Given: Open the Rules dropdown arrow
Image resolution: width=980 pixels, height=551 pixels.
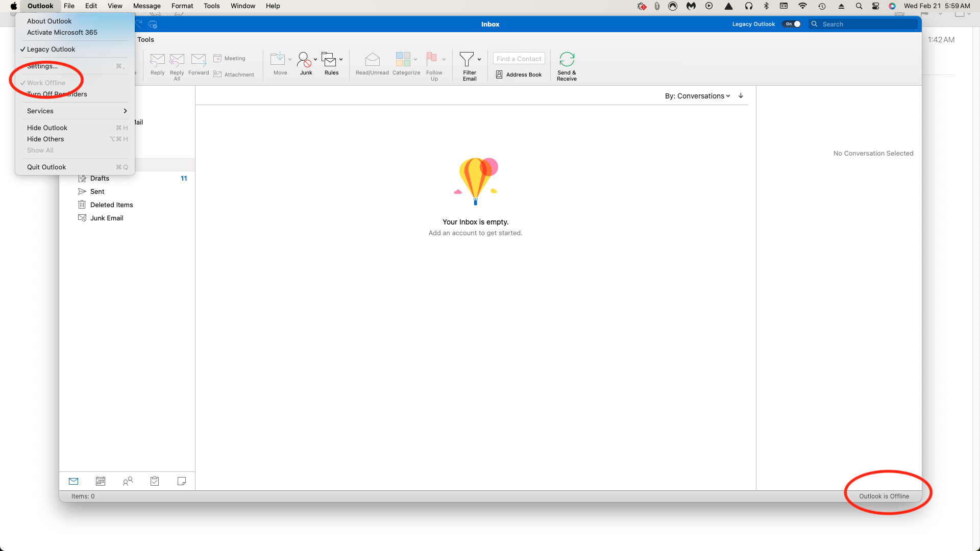Looking at the screenshot, I should [x=341, y=59].
